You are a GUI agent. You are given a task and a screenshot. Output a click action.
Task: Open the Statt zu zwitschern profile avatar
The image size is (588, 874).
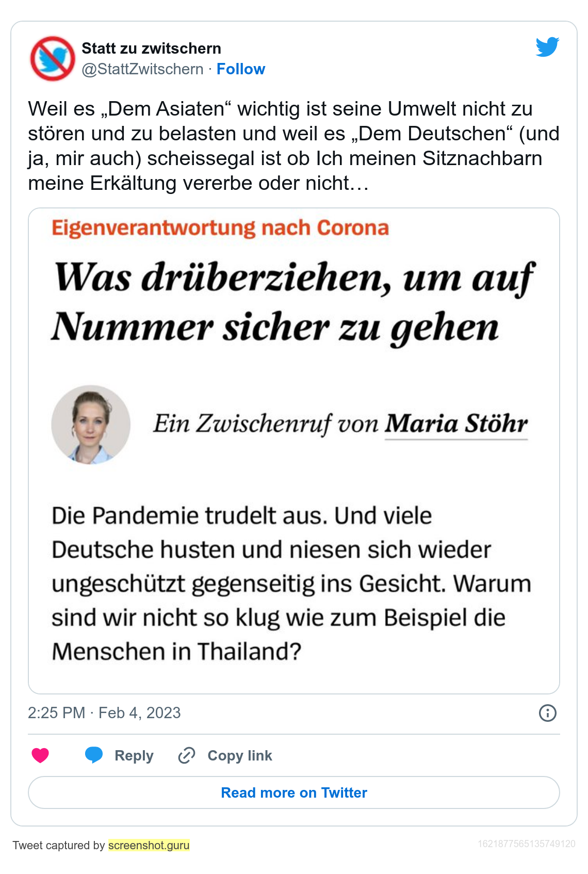(x=53, y=58)
